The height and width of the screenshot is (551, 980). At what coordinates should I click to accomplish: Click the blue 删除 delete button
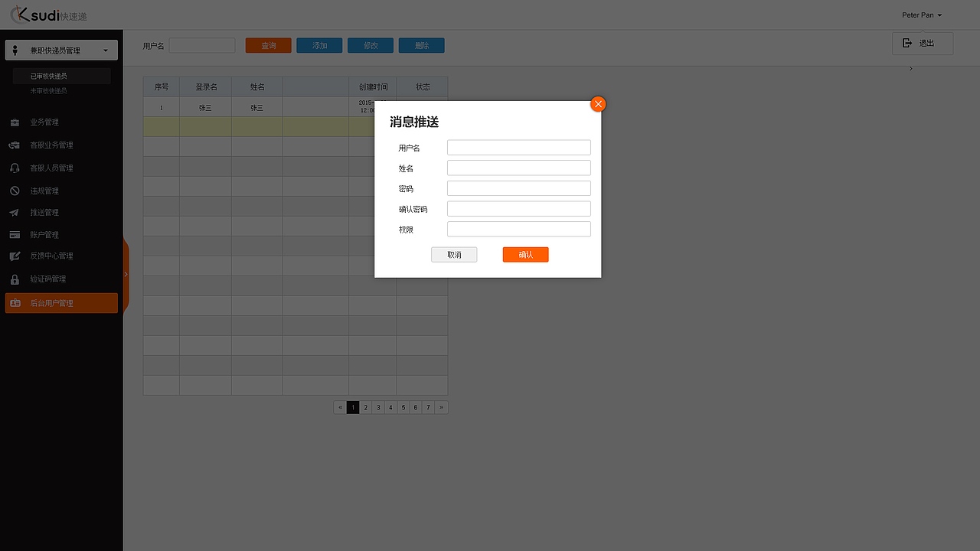(422, 46)
